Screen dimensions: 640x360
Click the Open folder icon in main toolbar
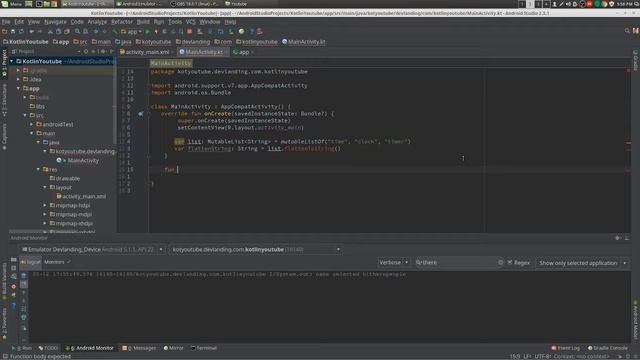coord(4,31)
